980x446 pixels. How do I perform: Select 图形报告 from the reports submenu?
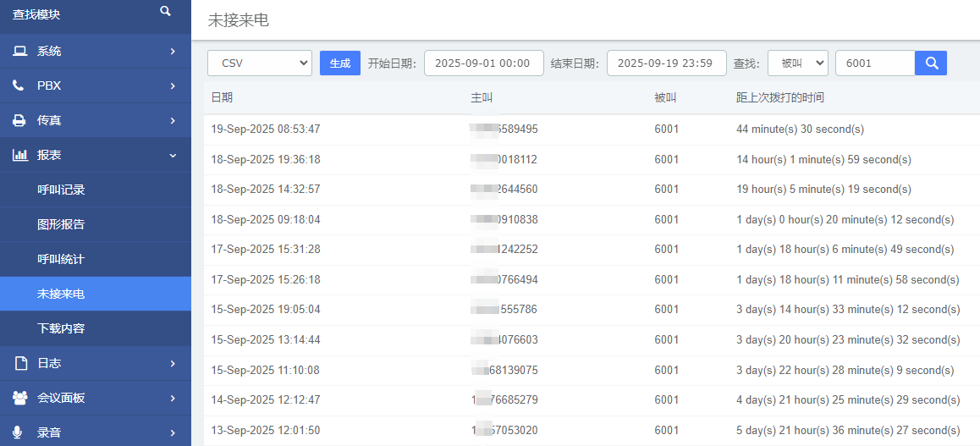(61, 225)
